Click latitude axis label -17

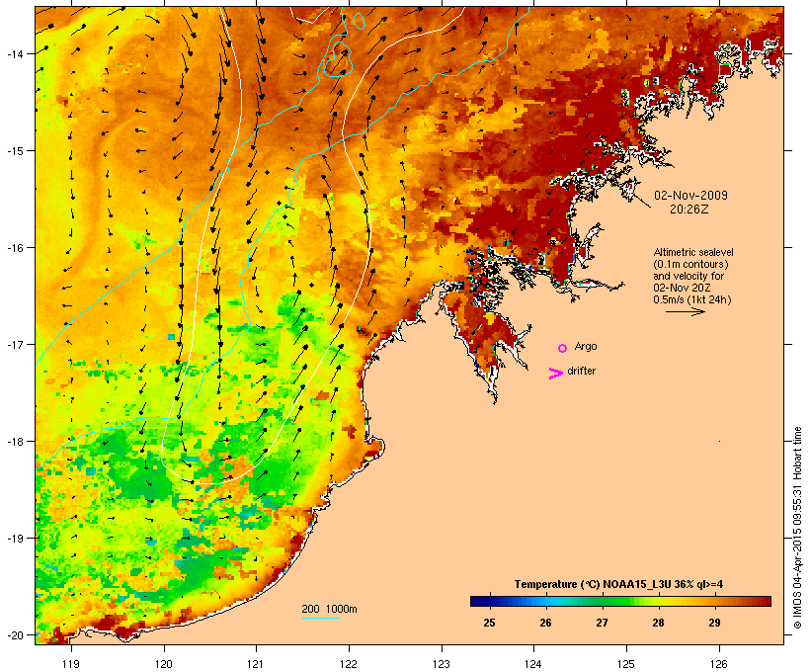14,344
